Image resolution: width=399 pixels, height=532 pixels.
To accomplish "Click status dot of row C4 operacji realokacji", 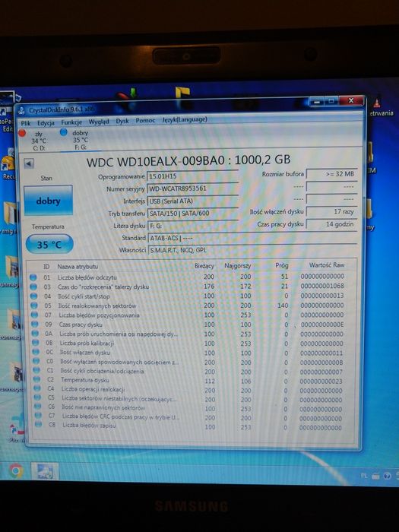I will [37, 389].
